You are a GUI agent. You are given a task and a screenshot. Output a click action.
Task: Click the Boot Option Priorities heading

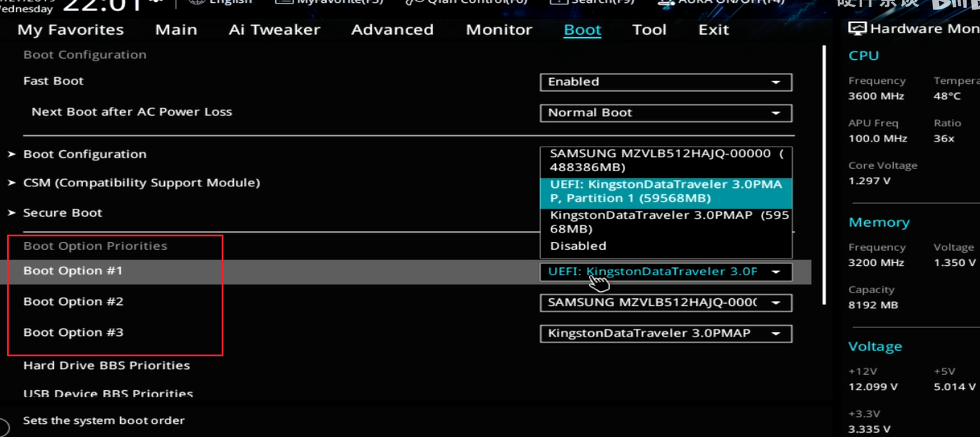point(95,246)
